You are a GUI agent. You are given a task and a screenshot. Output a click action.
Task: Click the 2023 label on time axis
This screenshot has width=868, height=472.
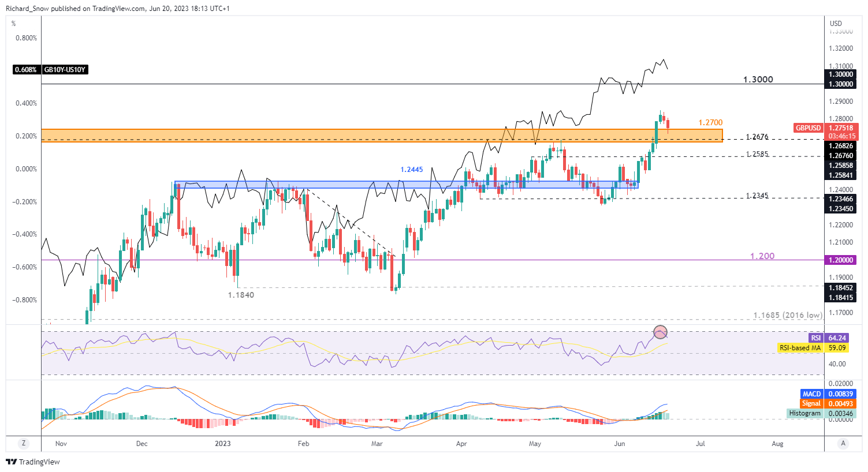click(x=222, y=444)
